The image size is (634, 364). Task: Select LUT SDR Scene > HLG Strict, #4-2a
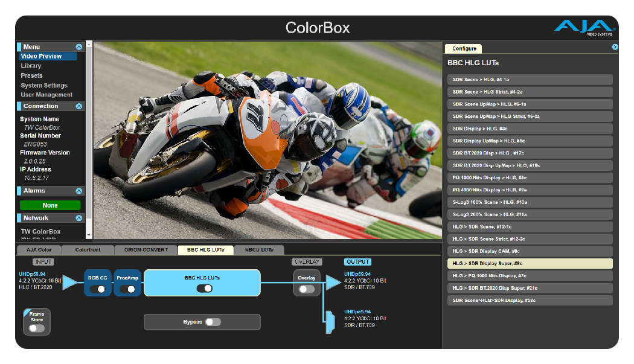(x=530, y=92)
